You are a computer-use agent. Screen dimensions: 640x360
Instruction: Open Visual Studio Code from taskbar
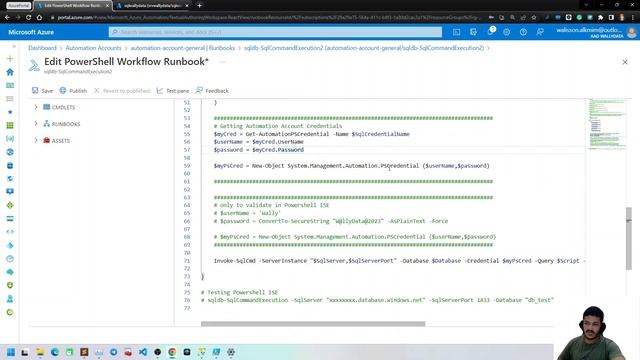point(143,352)
